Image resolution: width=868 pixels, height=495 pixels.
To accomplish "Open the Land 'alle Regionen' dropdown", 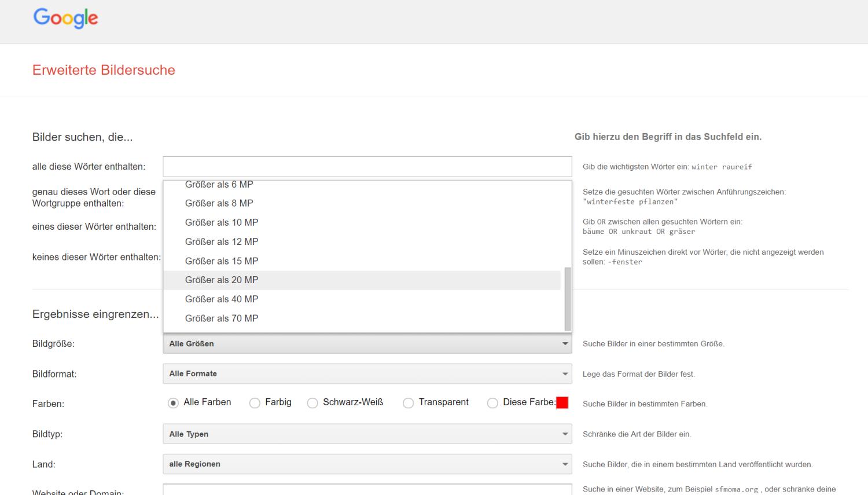I will coord(367,464).
